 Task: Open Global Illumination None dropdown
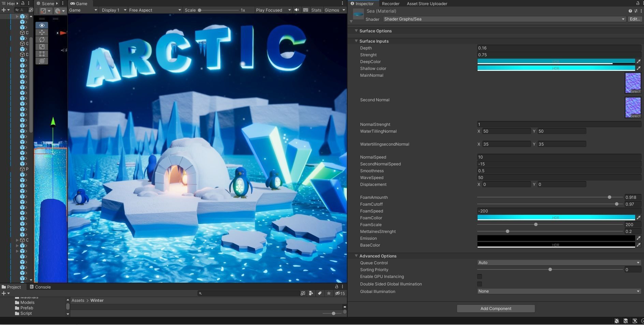(x=559, y=291)
